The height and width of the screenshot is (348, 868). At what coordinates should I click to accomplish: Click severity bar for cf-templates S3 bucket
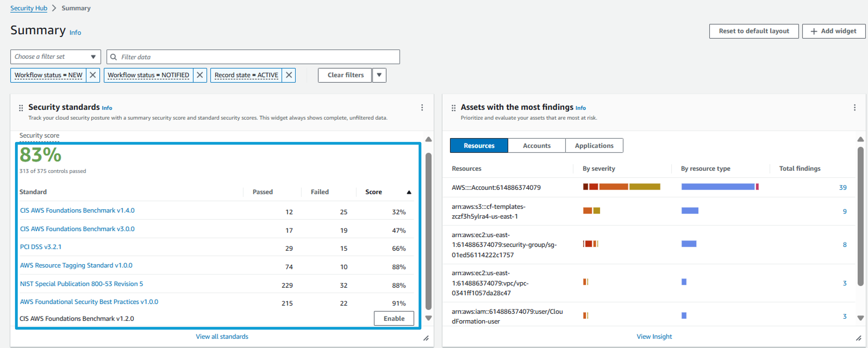pyautogui.click(x=591, y=211)
